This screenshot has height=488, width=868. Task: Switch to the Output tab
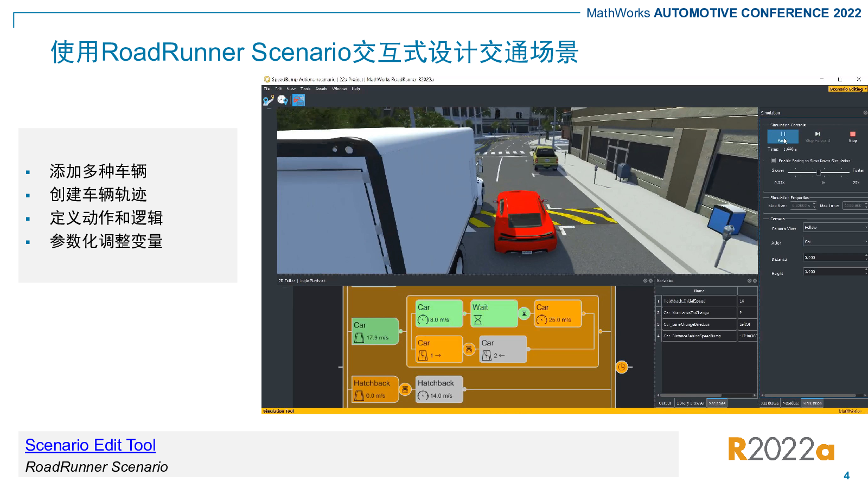665,403
